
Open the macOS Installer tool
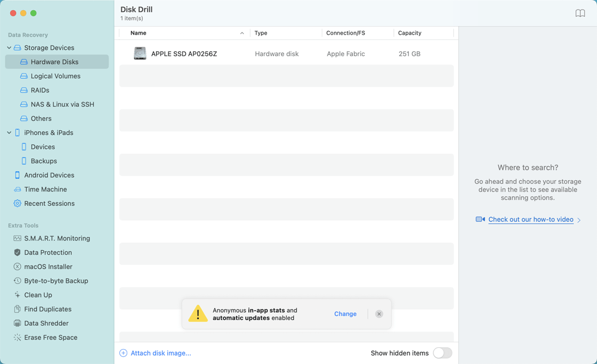pos(48,266)
